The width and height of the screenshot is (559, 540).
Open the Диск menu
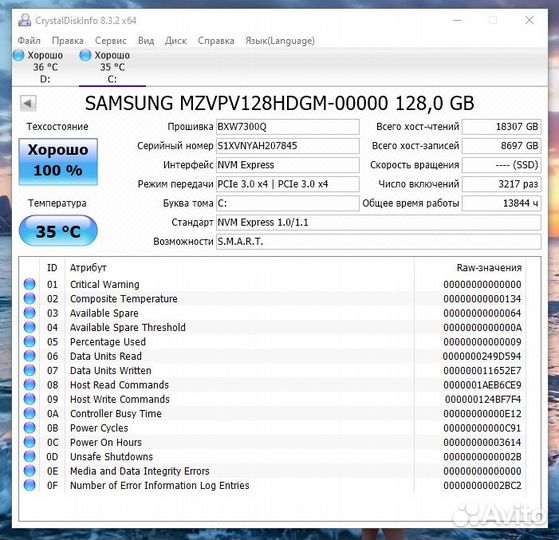pyautogui.click(x=176, y=41)
